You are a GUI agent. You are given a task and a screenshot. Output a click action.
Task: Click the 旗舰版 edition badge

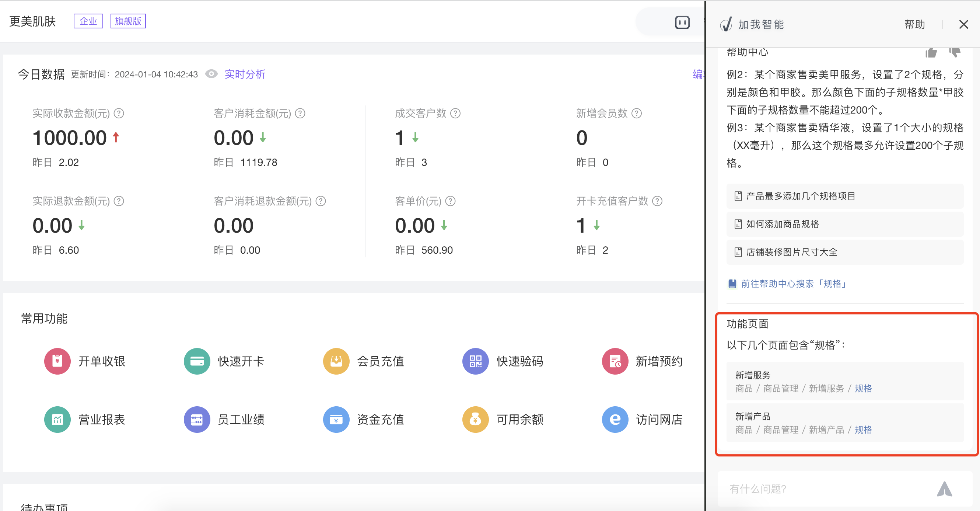(128, 21)
